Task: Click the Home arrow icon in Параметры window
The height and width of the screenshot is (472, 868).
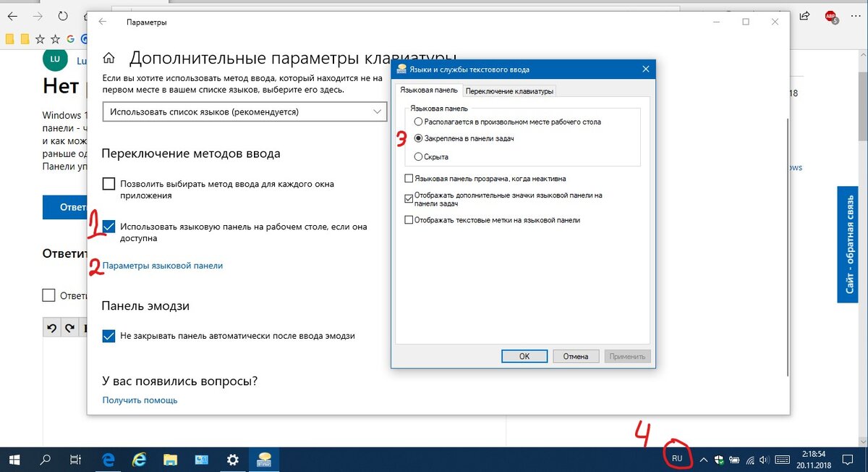Action: click(109, 57)
